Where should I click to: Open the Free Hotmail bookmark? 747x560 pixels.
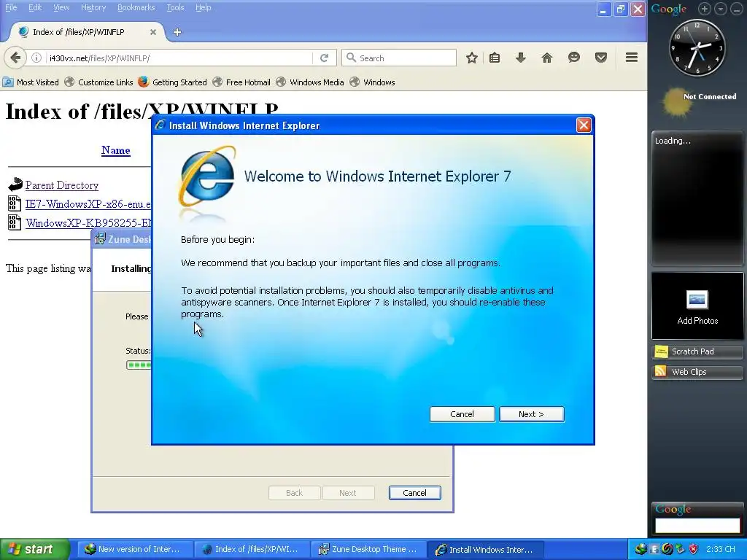(241, 82)
